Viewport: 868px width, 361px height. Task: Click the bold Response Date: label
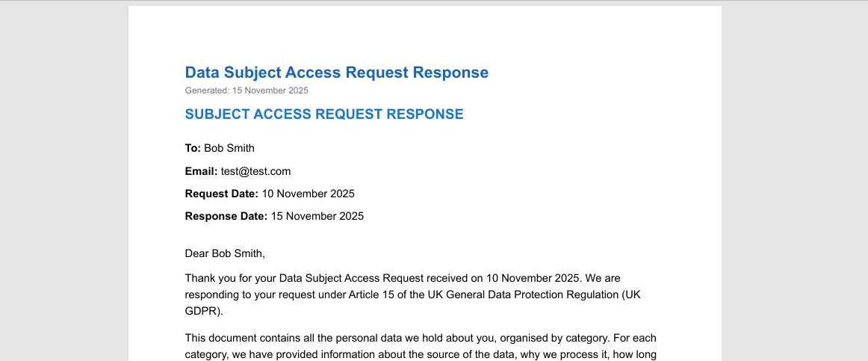click(226, 216)
